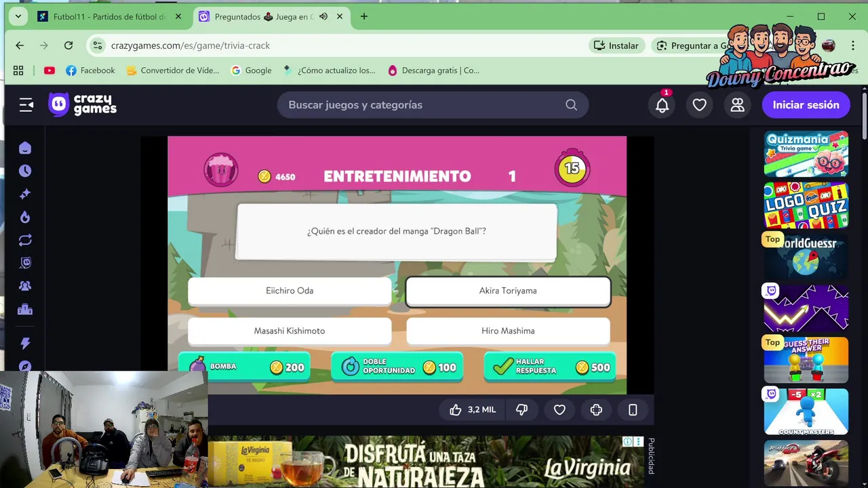Image resolution: width=868 pixels, height=488 pixels.
Task: Open the Guess Their Answer thumbnail
Action: (806, 360)
